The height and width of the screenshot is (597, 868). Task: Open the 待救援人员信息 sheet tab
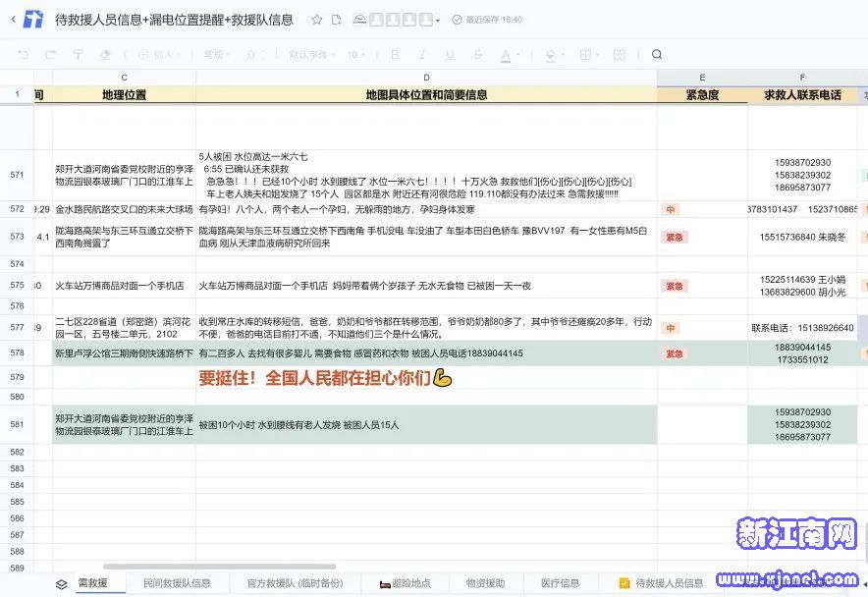(662, 583)
